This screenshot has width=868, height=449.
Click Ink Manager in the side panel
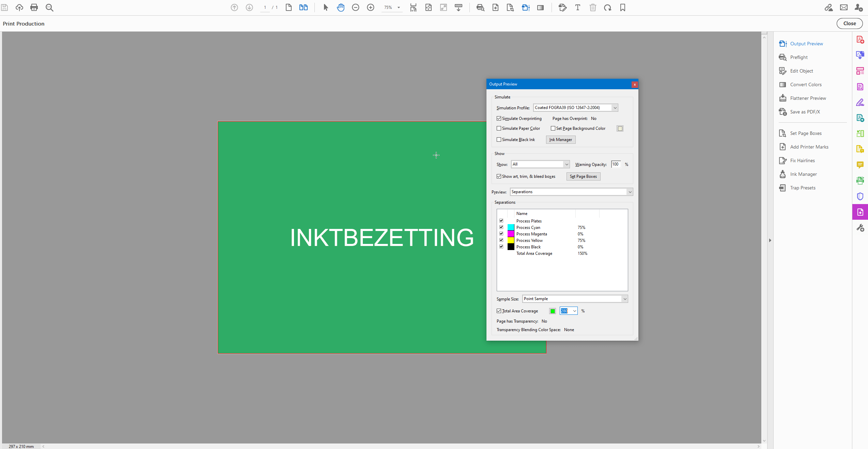(x=803, y=174)
